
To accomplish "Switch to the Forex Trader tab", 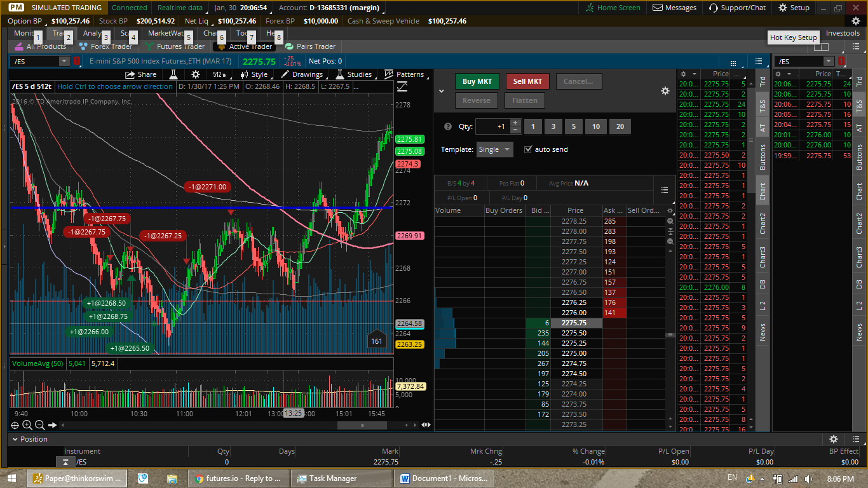I will click(x=105, y=46).
